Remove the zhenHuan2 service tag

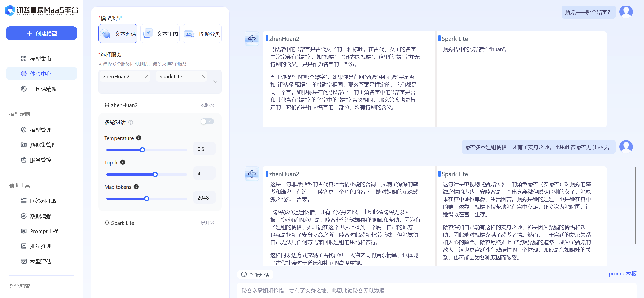pyautogui.click(x=147, y=76)
